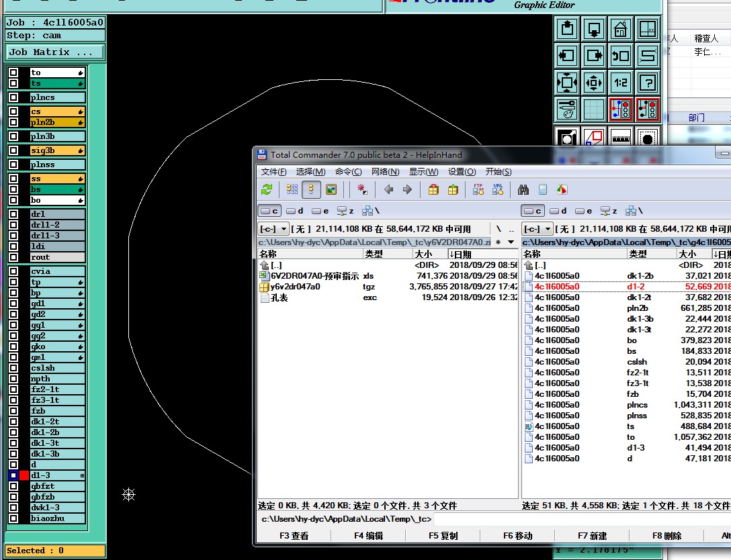Click the Home view icon in Graphic Editor
The height and width of the screenshot is (560, 731).
[x=621, y=29]
